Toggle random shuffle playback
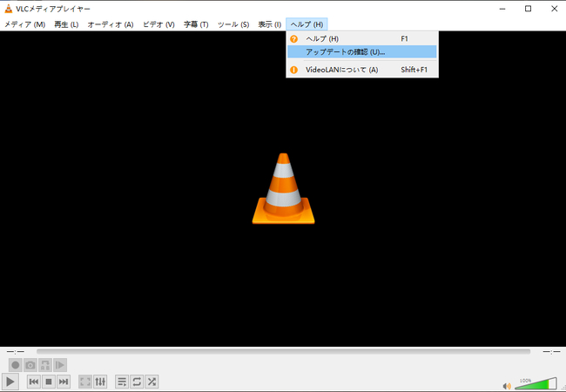The width and height of the screenshot is (566, 392). coord(152,382)
